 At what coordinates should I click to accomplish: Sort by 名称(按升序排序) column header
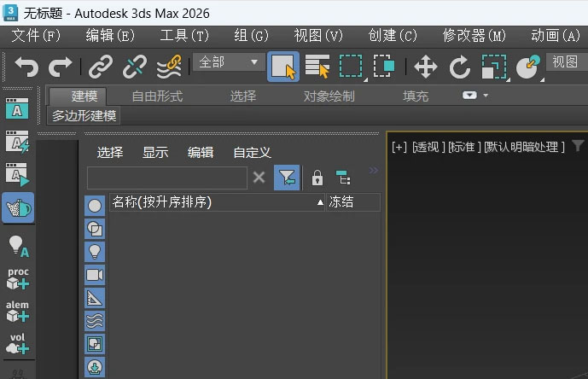tap(217, 202)
